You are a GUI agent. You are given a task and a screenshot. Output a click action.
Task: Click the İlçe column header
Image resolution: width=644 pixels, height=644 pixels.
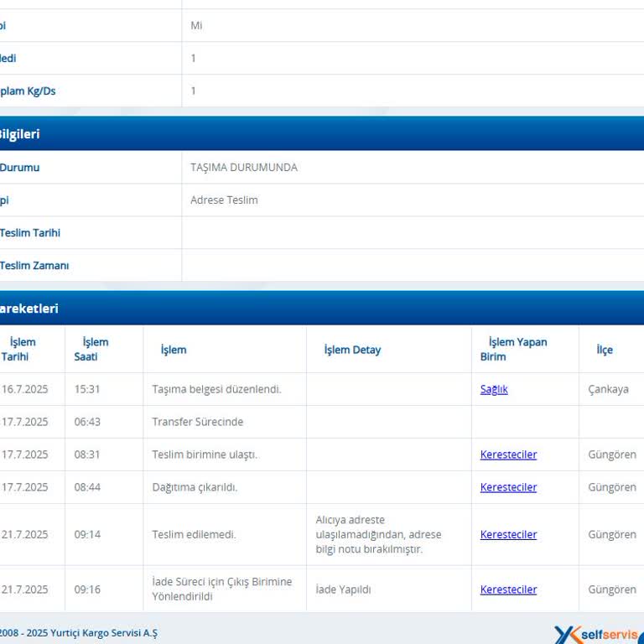[x=605, y=350]
